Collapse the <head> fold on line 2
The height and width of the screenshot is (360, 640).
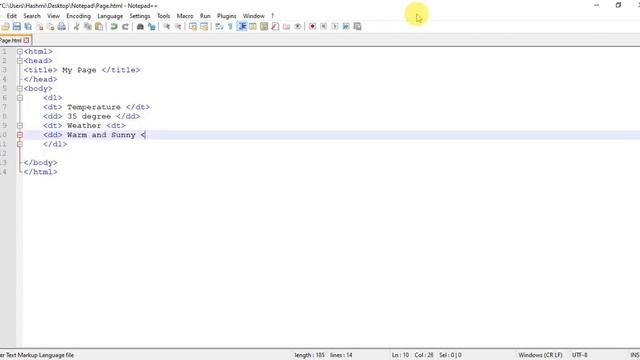[20, 61]
